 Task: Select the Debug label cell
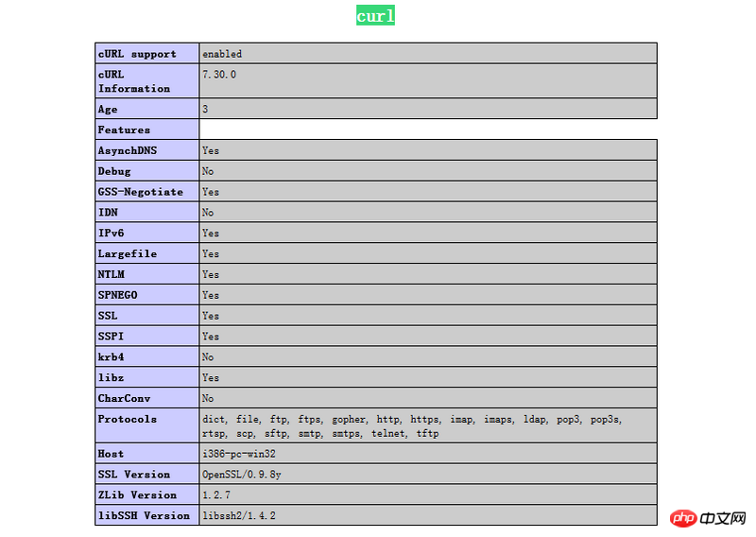coord(147,171)
